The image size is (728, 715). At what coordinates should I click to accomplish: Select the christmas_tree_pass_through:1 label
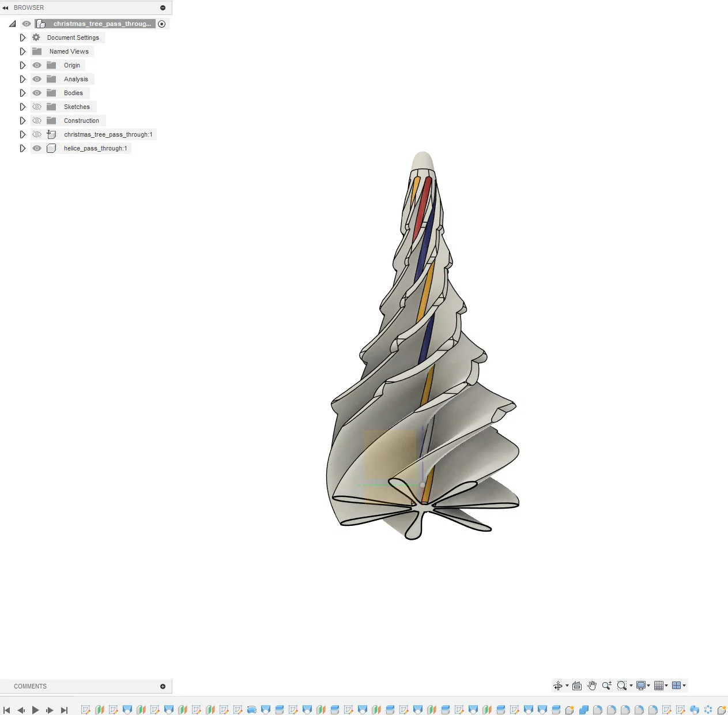click(x=108, y=134)
